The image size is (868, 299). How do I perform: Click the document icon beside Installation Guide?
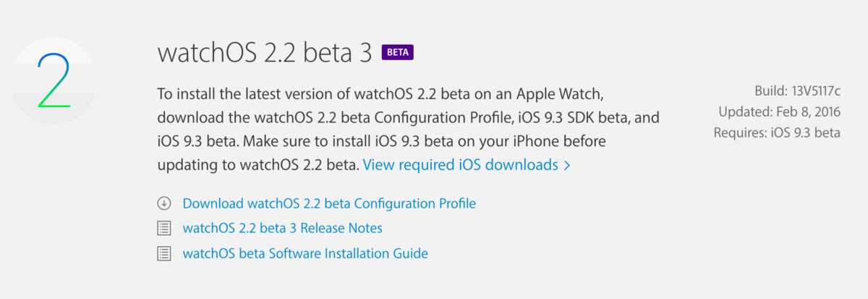(164, 254)
